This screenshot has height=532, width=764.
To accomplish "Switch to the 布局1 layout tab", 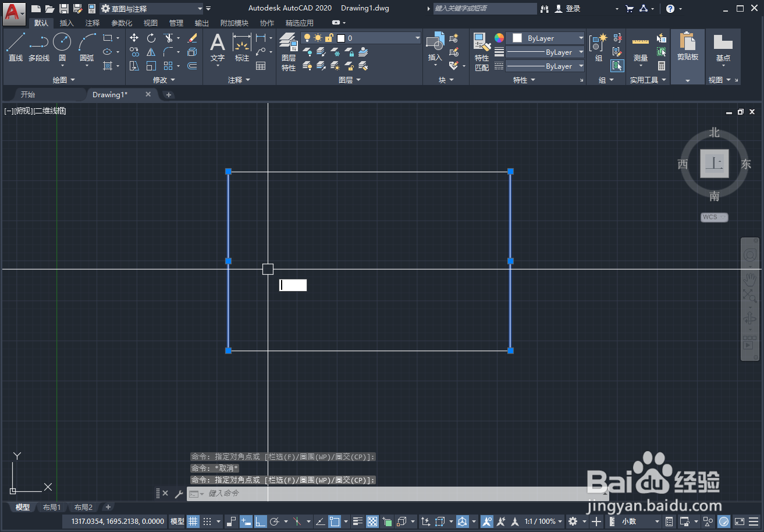I will [52, 508].
